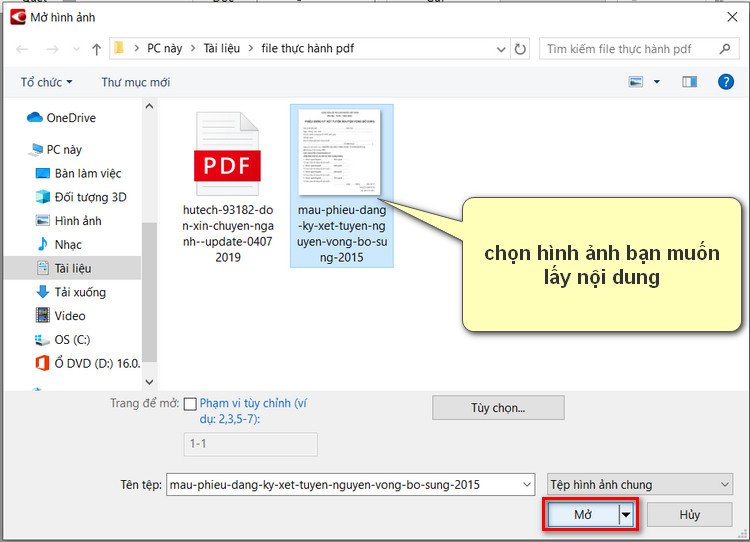This screenshot has height=542, width=750.
Task: Click the Tùy chọn... button
Action: (x=498, y=408)
